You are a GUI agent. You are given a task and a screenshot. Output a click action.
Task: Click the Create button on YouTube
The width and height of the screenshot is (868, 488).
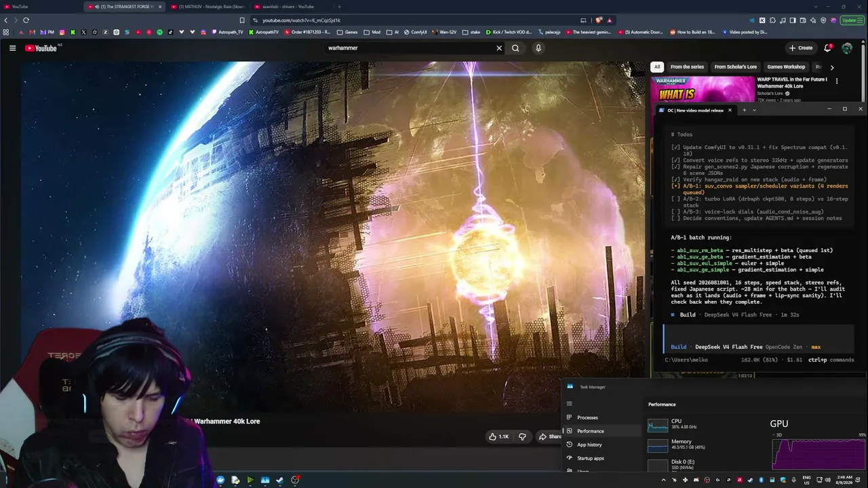pyautogui.click(x=801, y=48)
